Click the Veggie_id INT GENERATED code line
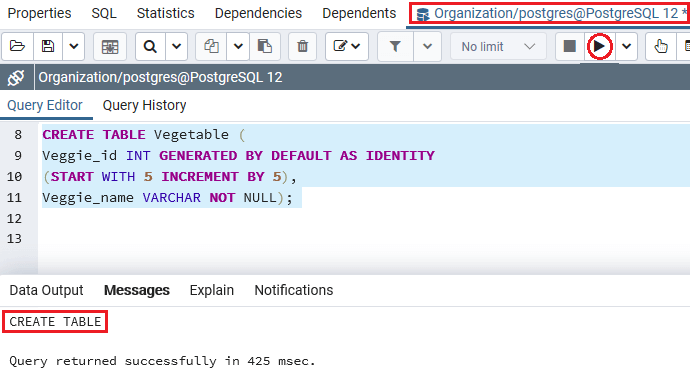The image size is (690, 379). (x=239, y=155)
